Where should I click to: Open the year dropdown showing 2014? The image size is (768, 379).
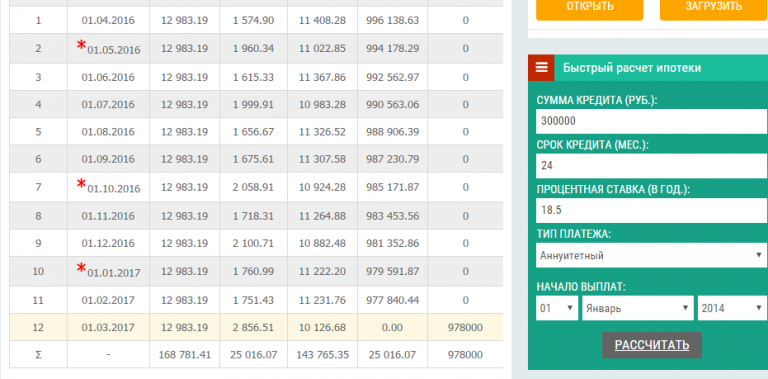(732, 308)
